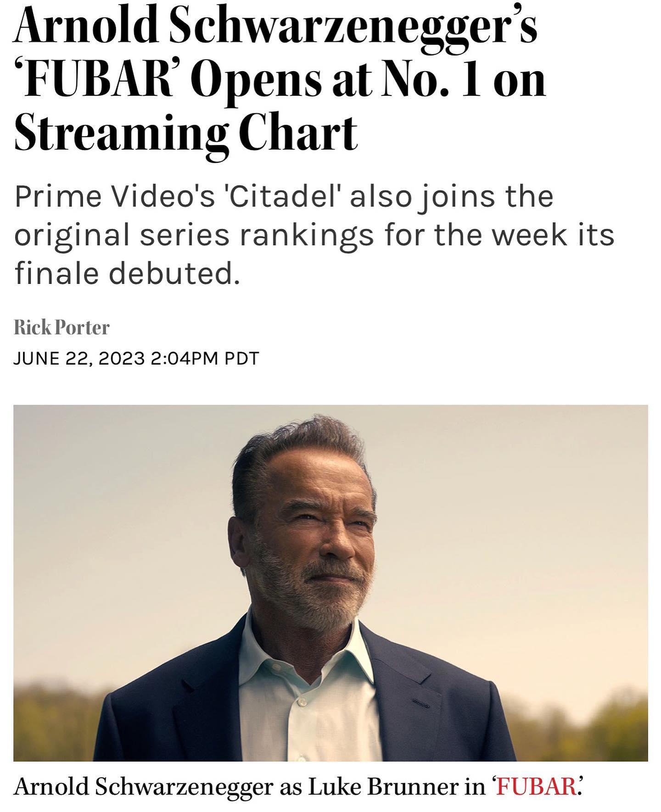Click the red 'FUBAR' link in caption
Image resolution: width=661 pixels, height=812 pixels.
pos(535,786)
